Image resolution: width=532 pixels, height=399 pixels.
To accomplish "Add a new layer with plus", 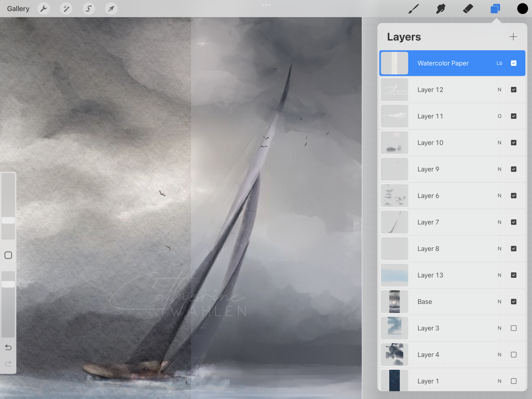I will coord(513,37).
